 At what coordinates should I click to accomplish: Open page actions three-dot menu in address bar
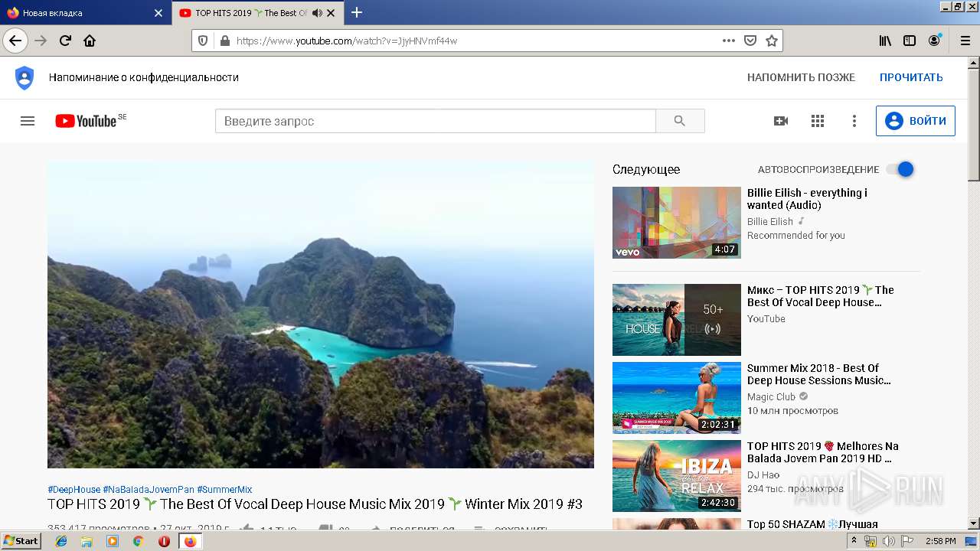(x=728, y=41)
